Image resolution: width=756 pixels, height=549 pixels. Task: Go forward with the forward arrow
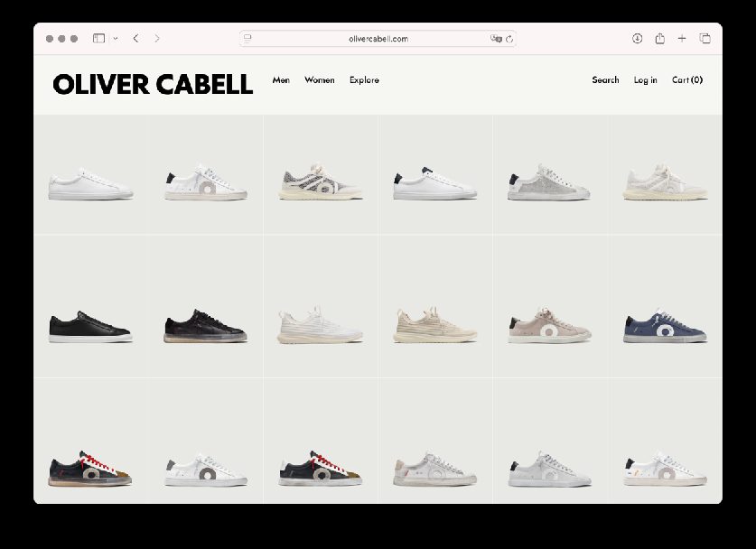[x=156, y=39]
